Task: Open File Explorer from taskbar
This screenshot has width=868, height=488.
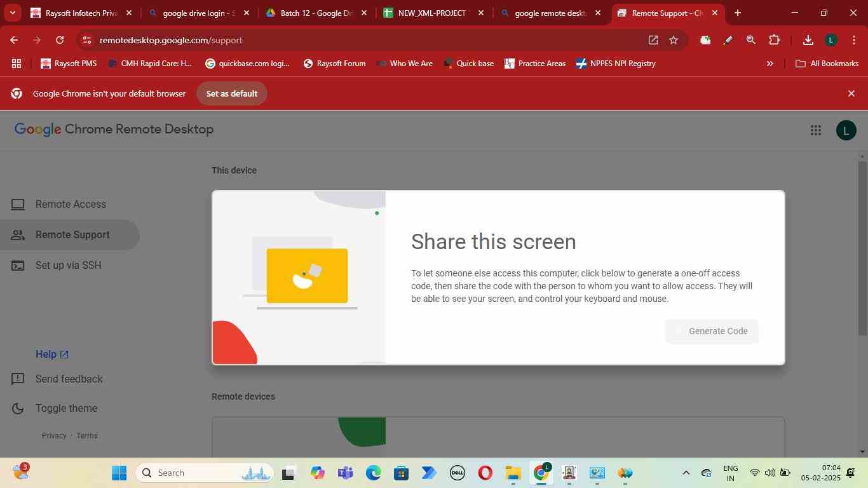Action: (x=513, y=473)
